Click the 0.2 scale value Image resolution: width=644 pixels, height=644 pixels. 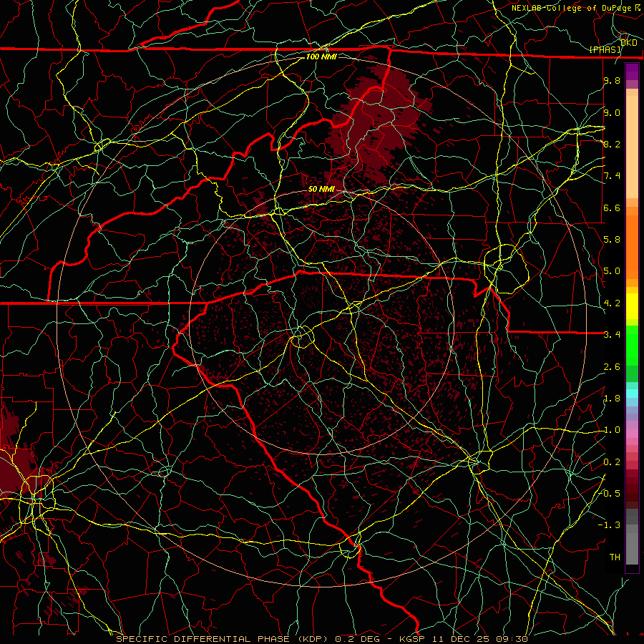(x=612, y=462)
